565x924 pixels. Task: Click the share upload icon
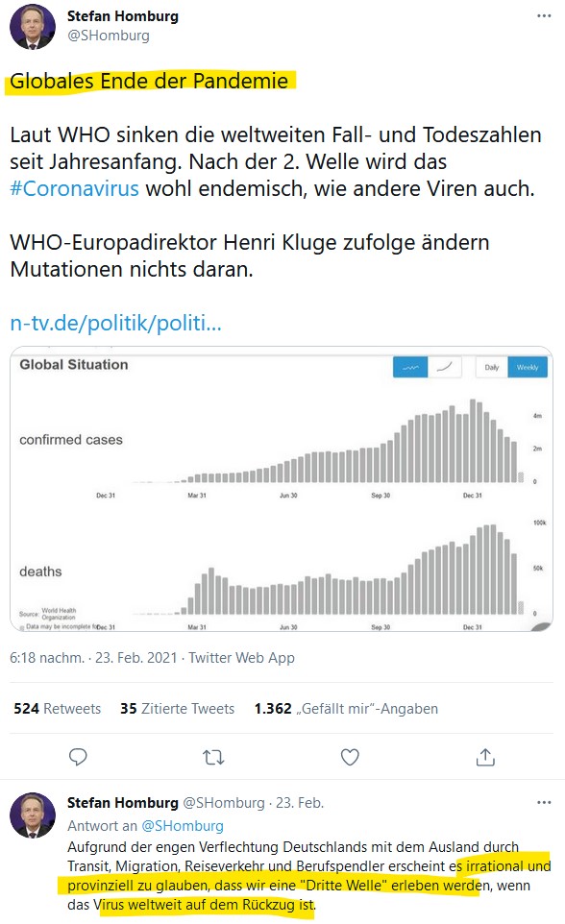point(485,757)
